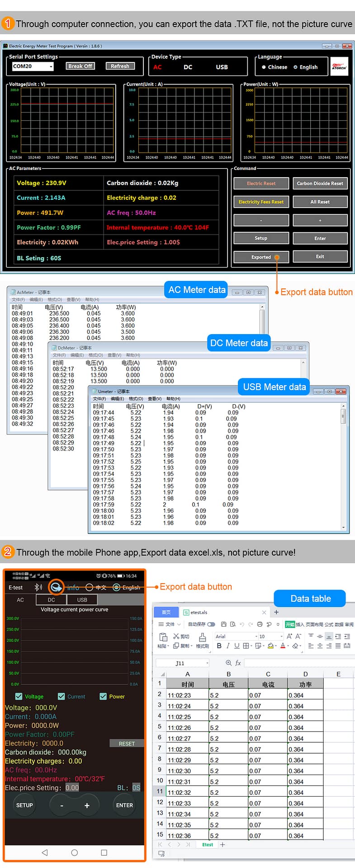Open the COM20 serial port dropdown

tap(51, 66)
